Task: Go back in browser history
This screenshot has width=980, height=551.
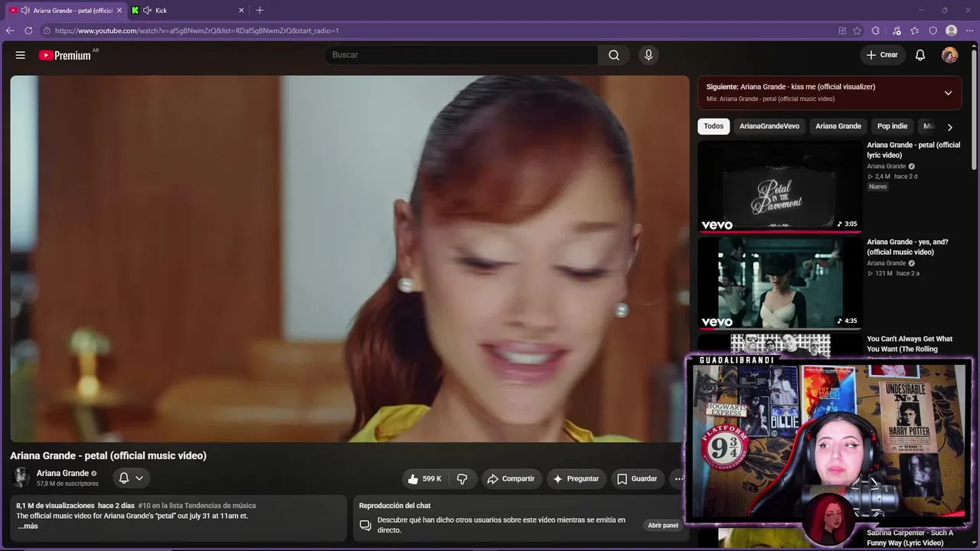Action: [10, 31]
